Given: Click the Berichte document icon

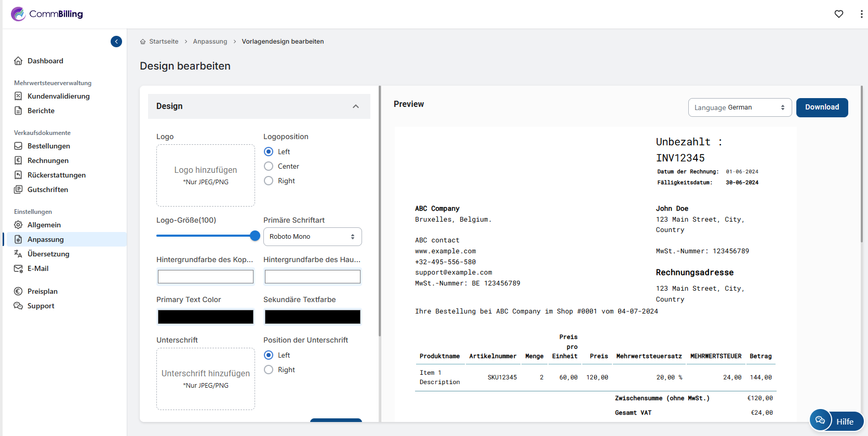Looking at the screenshot, I should pos(18,111).
